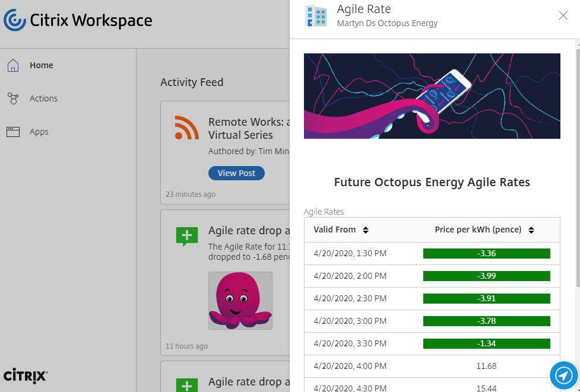Viewport: 580px width, 392px height.
Task: Click the Activity Feed heading
Action: (192, 82)
